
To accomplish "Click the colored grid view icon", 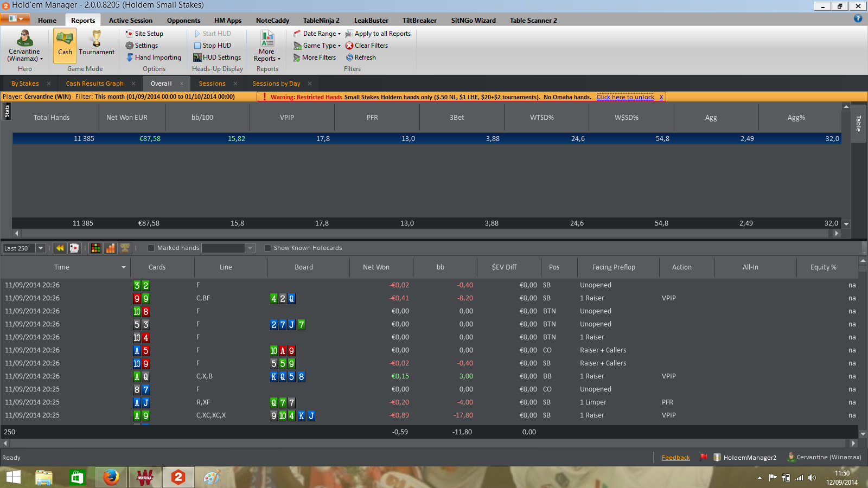I will click(95, 248).
